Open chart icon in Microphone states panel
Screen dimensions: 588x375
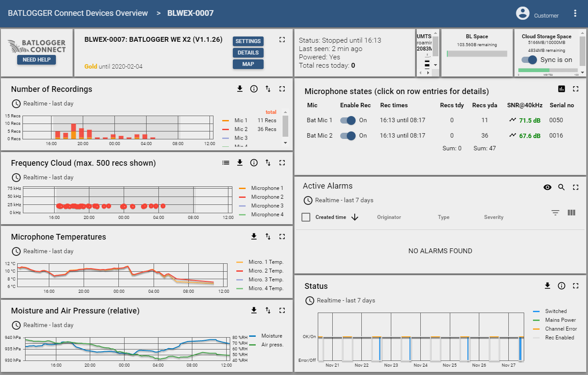pyautogui.click(x=562, y=89)
